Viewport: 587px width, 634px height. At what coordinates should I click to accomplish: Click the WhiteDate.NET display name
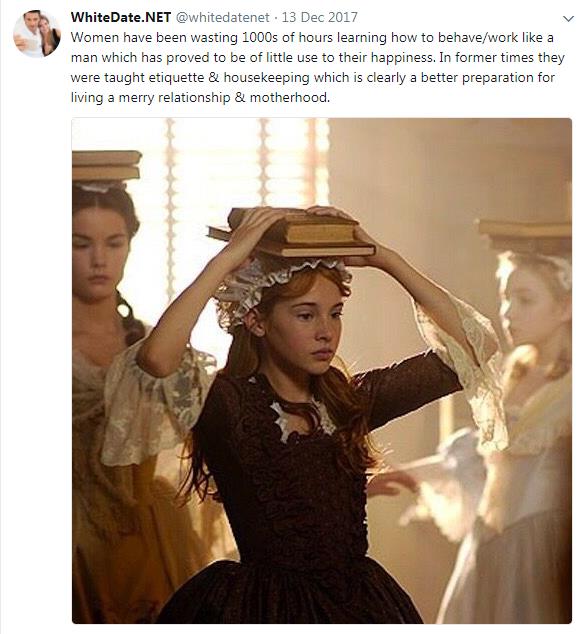(x=121, y=17)
